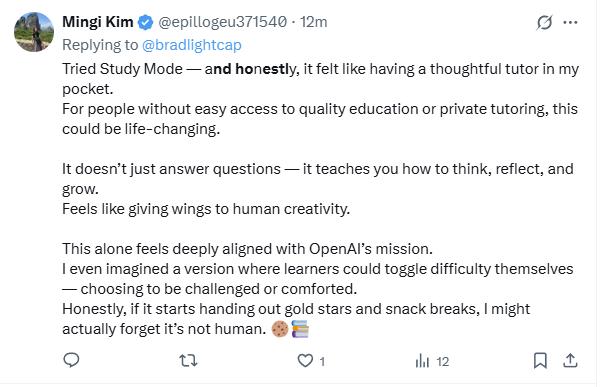The image size is (602, 387).
Task: Click the reply speech bubble icon
Action: click(71, 360)
